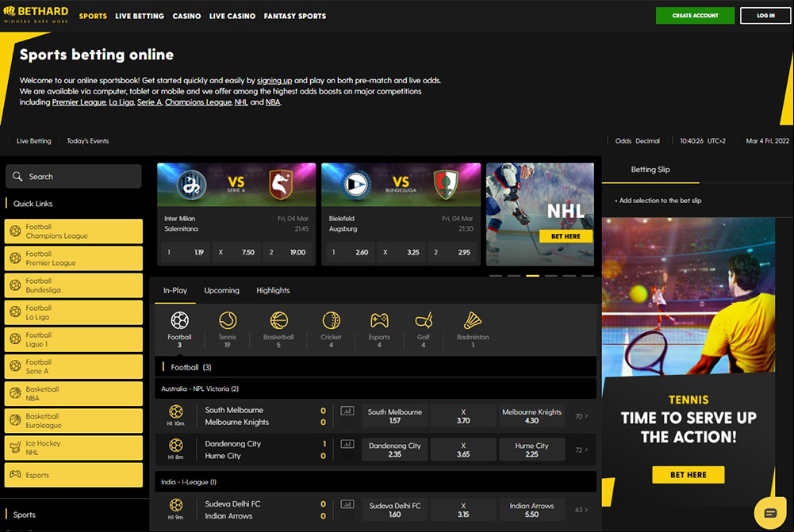794x532 pixels.
Task: Open Ice Hockey NHL quick link
Action: coord(74,448)
